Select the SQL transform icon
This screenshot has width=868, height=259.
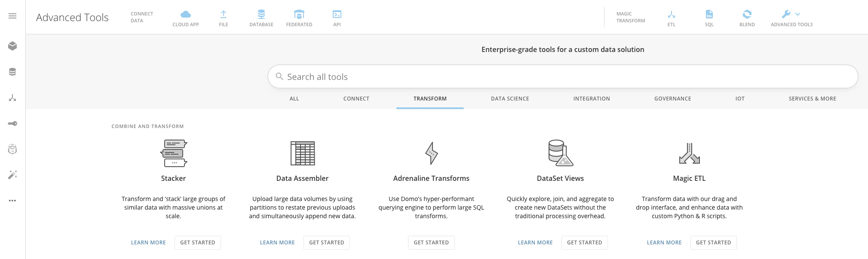tap(709, 14)
